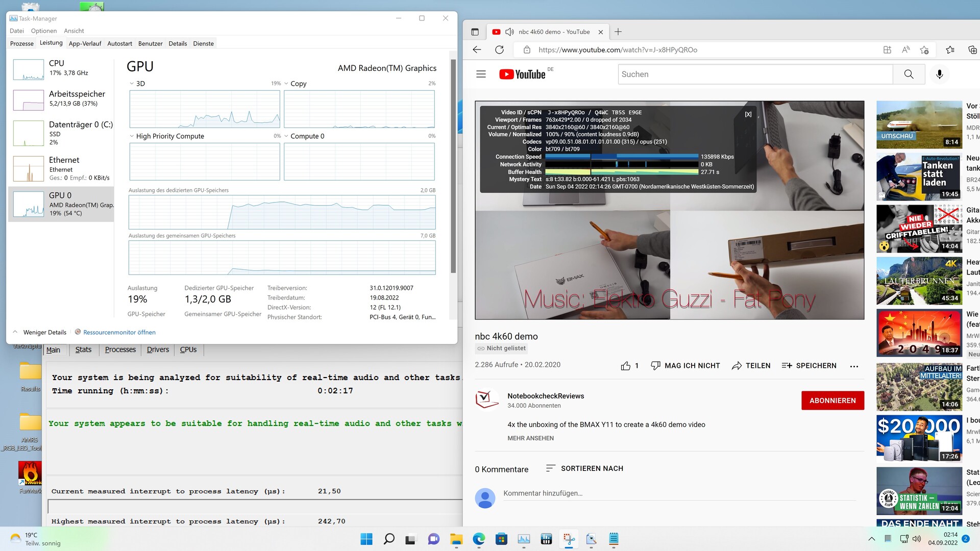Switch to the Prozesse tab in Task Manager
The width and height of the screenshot is (980, 551).
[22, 43]
